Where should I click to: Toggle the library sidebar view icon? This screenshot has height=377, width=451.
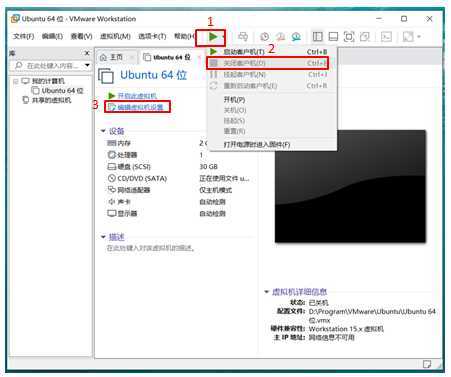[317, 37]
